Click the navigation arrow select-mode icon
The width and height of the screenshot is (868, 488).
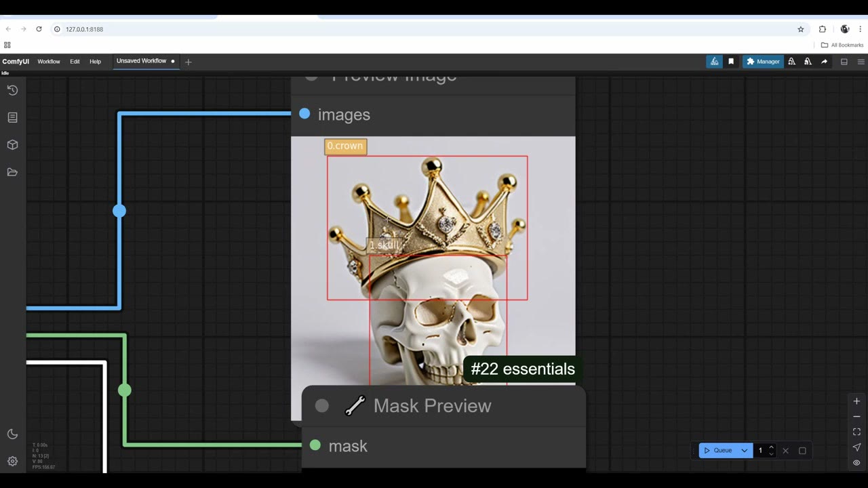coord(856,447)
